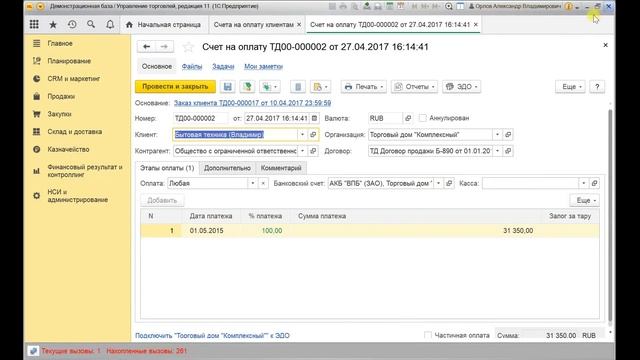This screenshot has height=360, width=640.
Task: Open cash desk card via link icon
Action: [594, 183]
